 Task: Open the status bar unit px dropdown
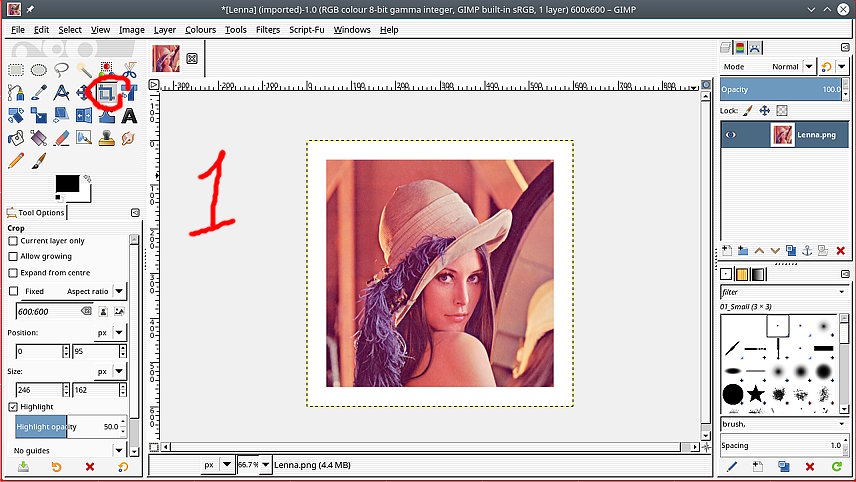[227, 465]
